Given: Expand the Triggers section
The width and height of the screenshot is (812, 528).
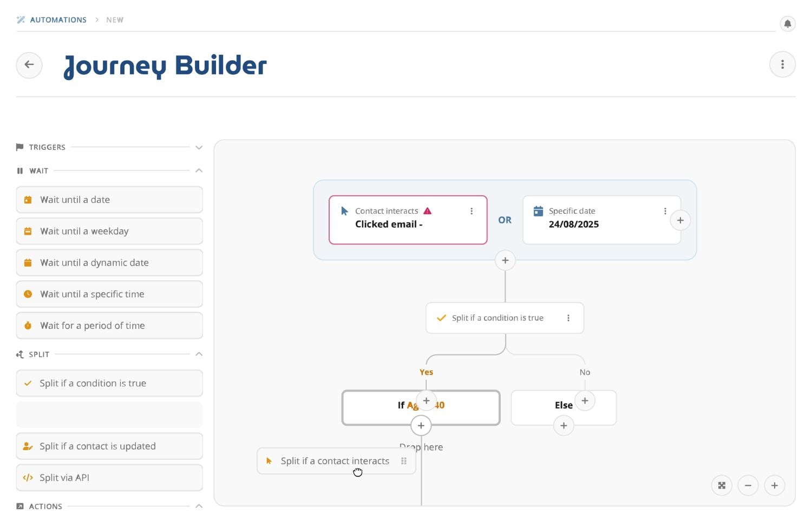Looking at the screenshot, I should pyautogui.click(x=199, y=147).
